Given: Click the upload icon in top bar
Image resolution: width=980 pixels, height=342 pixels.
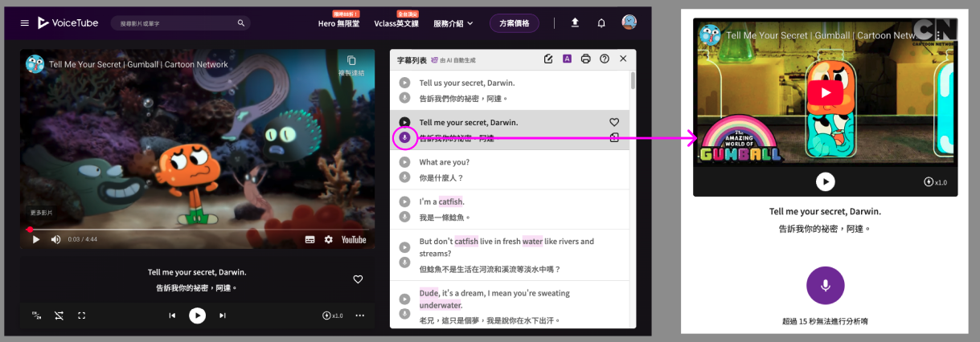Looking at the screenshot, I should 575,23.
